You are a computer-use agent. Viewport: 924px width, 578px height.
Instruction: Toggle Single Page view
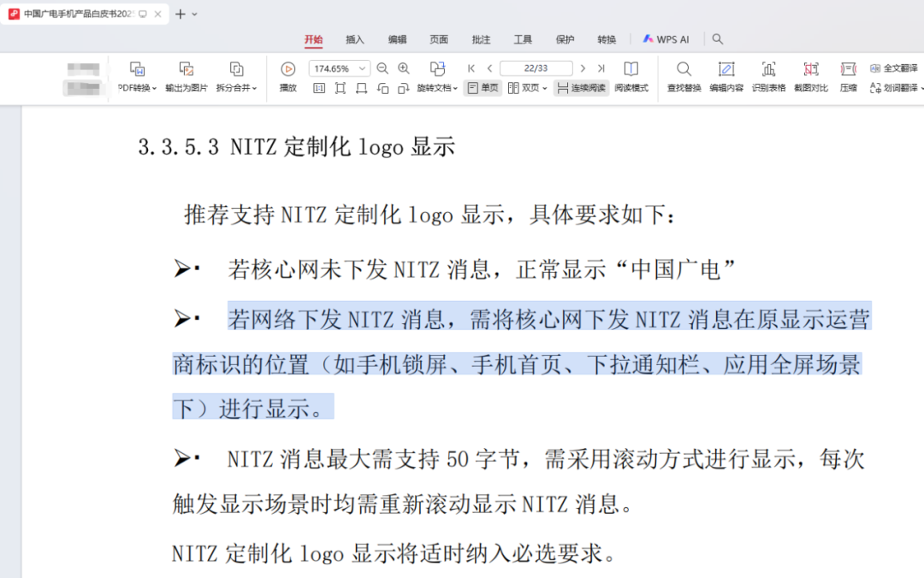pyautogui.click(x=483, y=88)
